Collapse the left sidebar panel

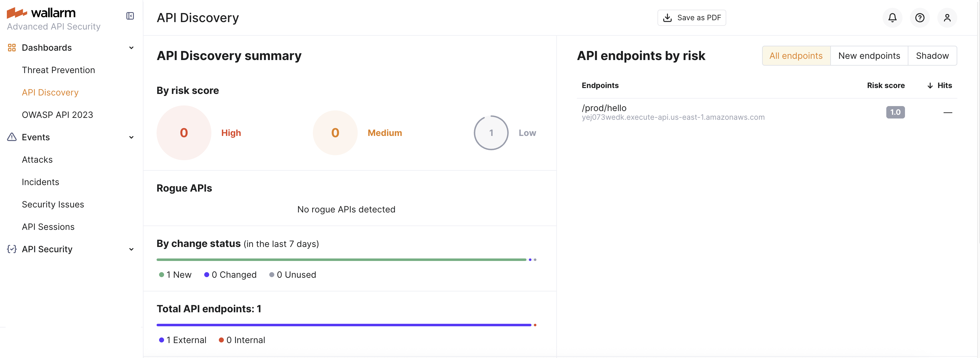(130, 16)
